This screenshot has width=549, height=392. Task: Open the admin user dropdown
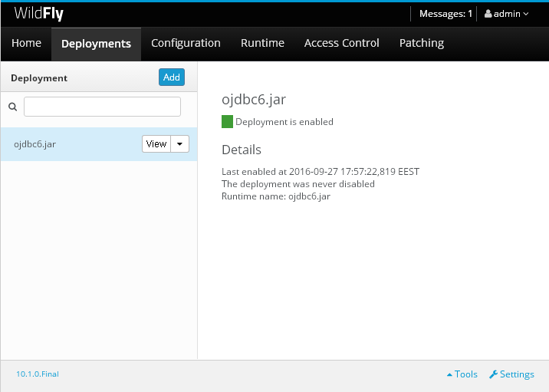tap(506, 14)
